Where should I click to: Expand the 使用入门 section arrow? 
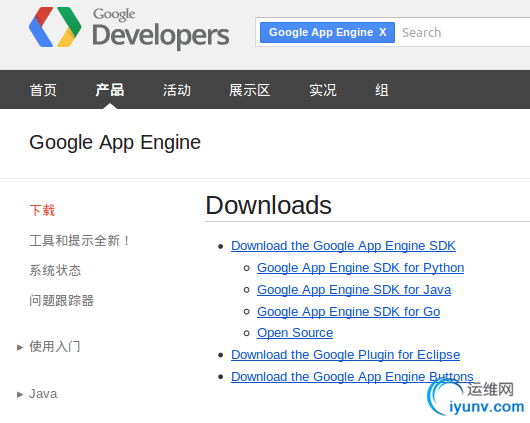tap(20, 347)
